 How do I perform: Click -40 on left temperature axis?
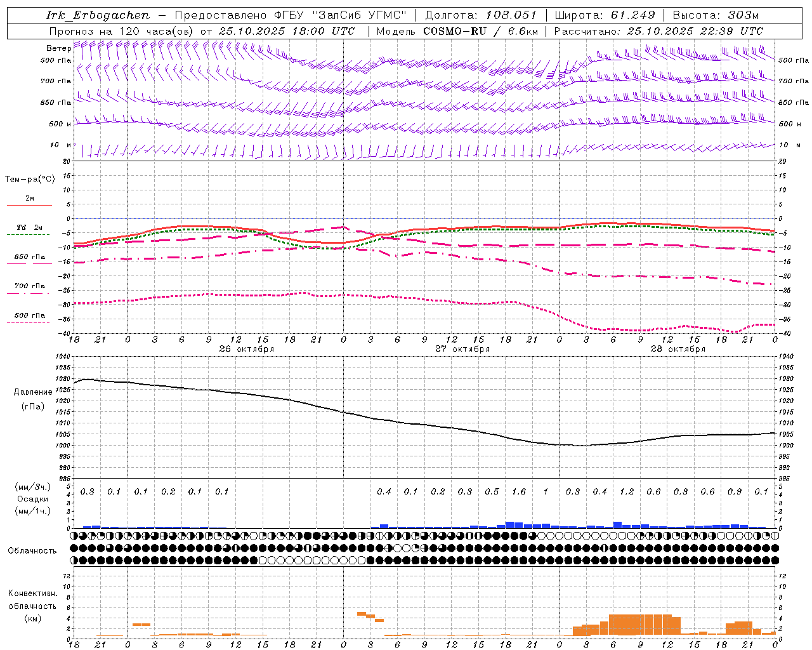(x=65, y=334)
